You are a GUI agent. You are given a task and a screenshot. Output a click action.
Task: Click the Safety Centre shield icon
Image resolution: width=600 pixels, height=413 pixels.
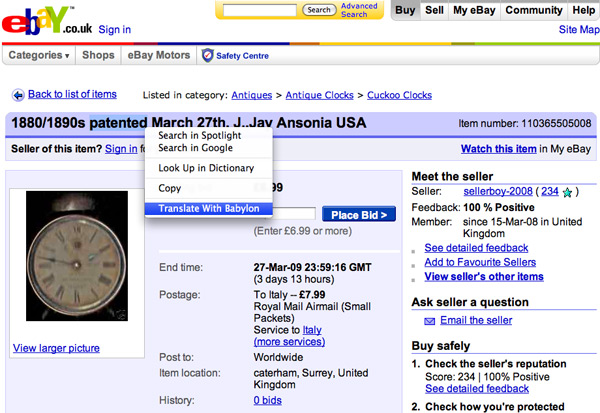click(x=207, y=56)
